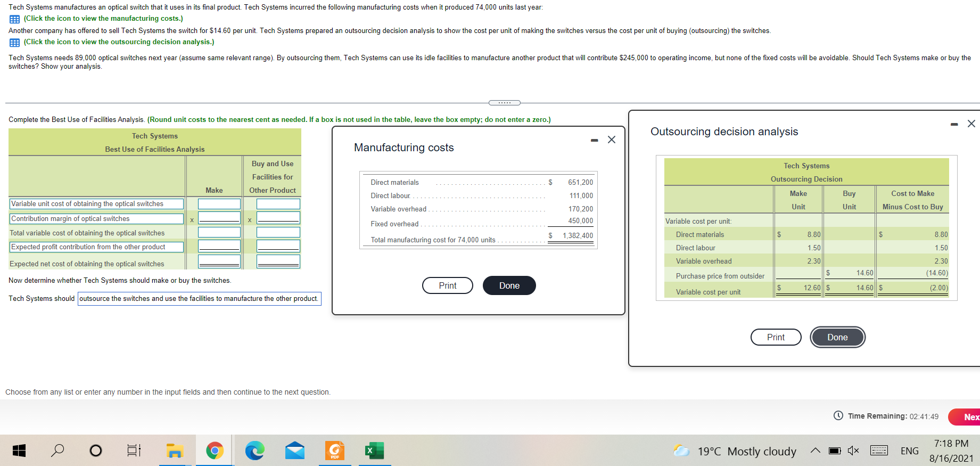Image resolution: width=980 pixels, height=466 pixels.
Task: Click the 'Purchase price from outsider' row label
Action: click(x=720, y=276)
